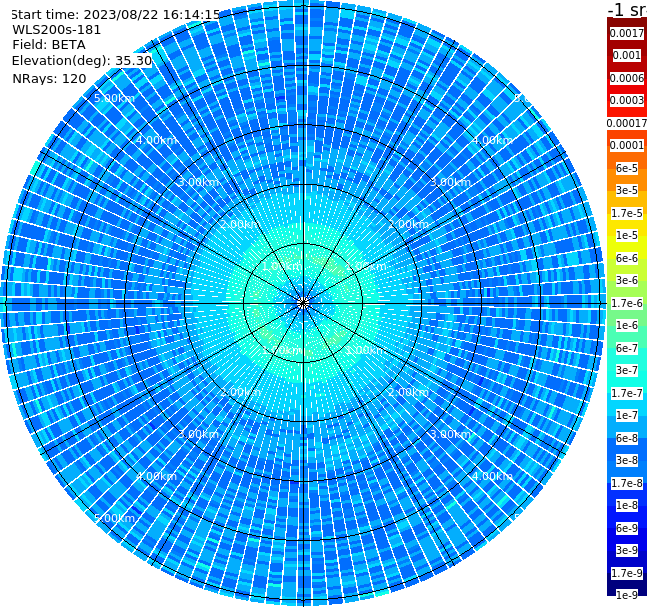This screenshot has height=607, width=647.
Task: Click the plot center where radial lines meet
Action: [x=303, y=303]
